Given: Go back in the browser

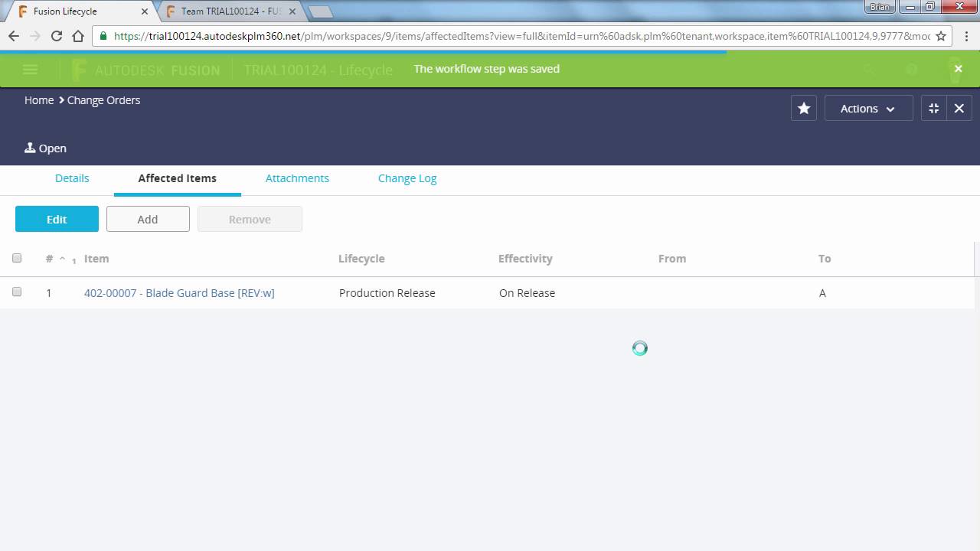Looking at the screenshot, I should (14, 36).
